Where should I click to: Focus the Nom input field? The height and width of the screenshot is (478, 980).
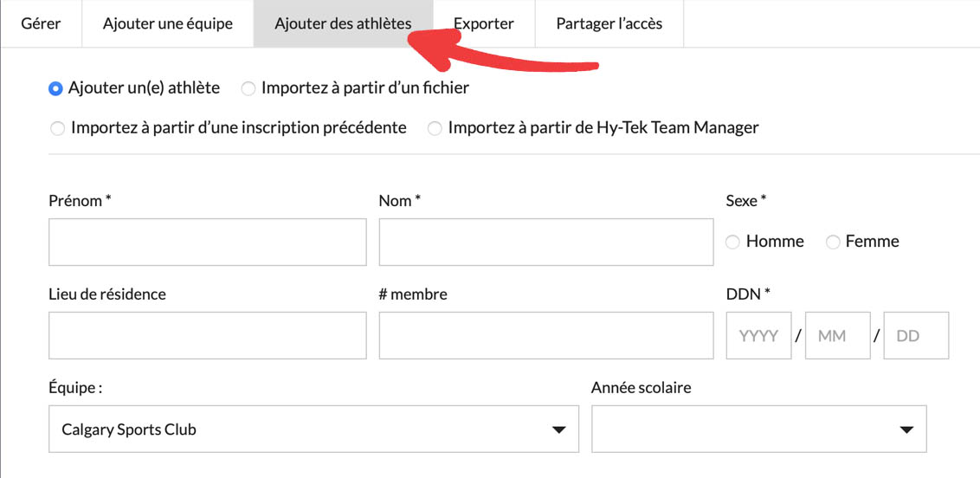coord(545,242)
